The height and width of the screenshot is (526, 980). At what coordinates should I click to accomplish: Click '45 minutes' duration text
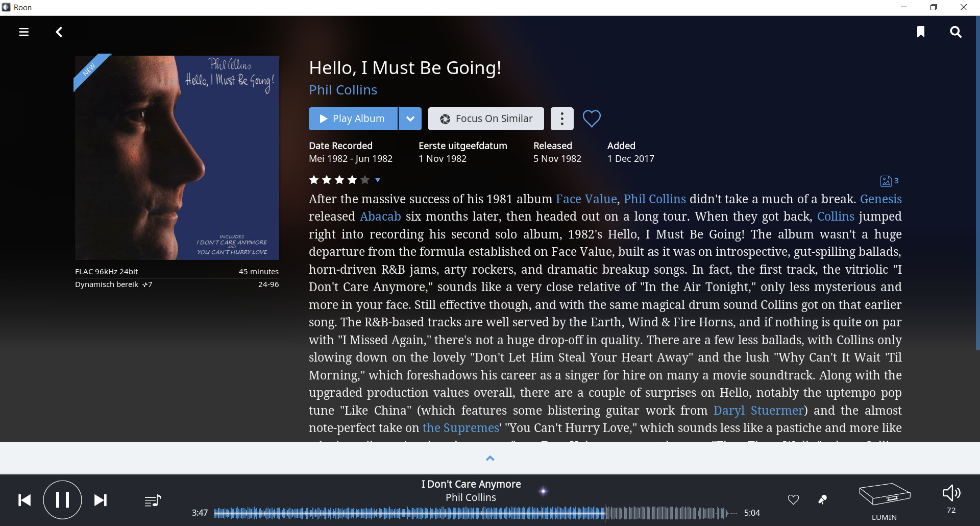[259, 272]
